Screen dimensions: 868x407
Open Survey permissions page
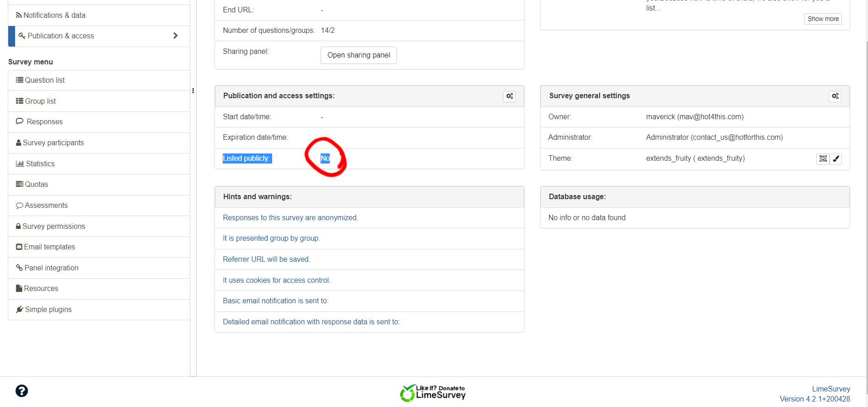(99, 226)
